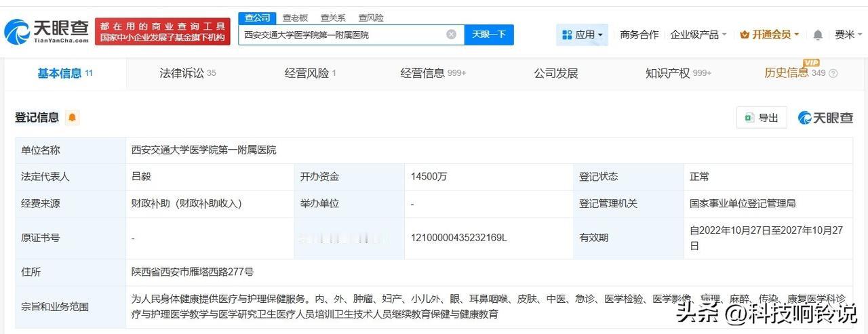Image resolution: width=868 pixels, height=334 pixels.
Task: Open the 经营风险 tab
Action: click(x=311, y=73)
